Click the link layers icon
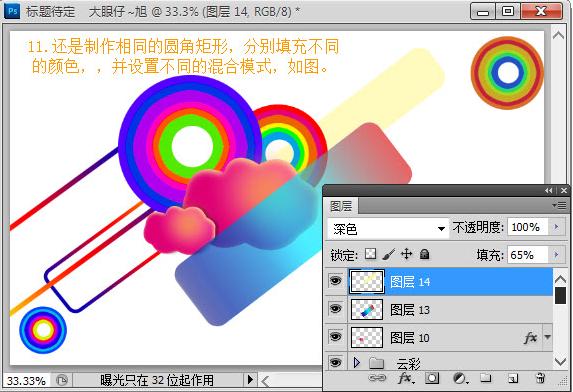 tap(377, 378)
